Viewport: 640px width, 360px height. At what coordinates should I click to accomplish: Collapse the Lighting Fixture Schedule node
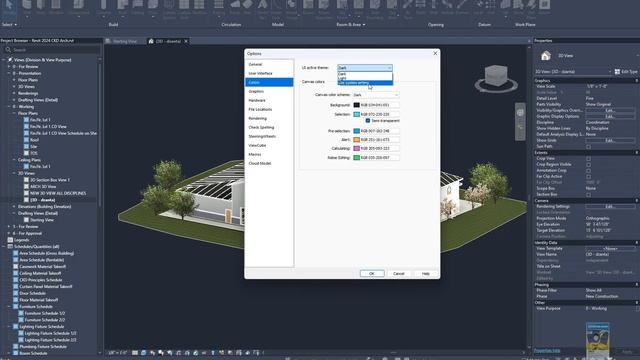(9, 327)
